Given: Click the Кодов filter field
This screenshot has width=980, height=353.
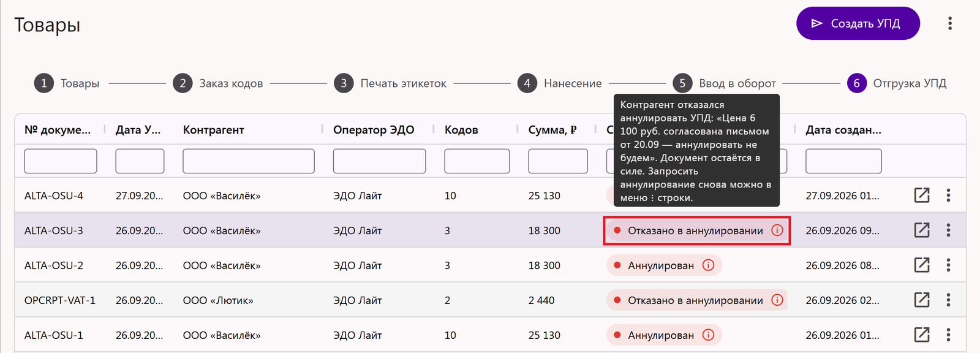Looking at the screenshot, I should 477,161.
